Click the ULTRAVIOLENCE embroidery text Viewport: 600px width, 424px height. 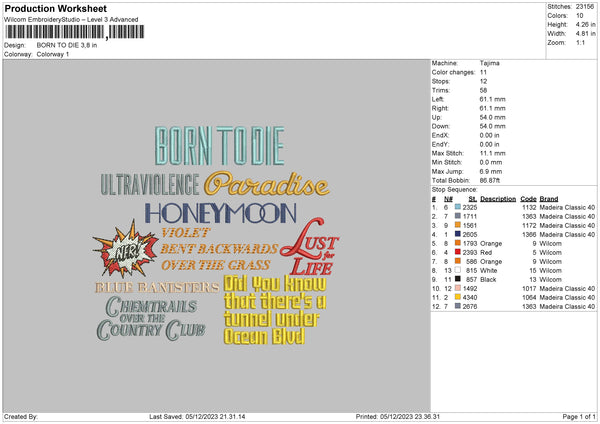(150, 184)
